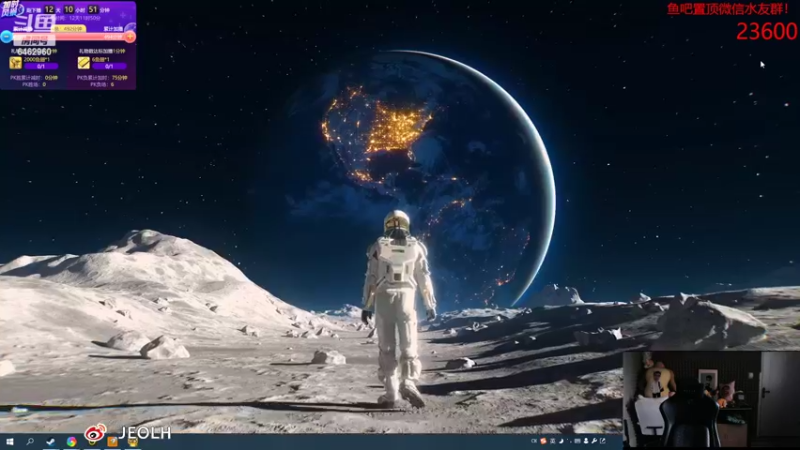Click the golden fist gift icon
The width and height of the screenshot is (800, 450).
(15, 63)
